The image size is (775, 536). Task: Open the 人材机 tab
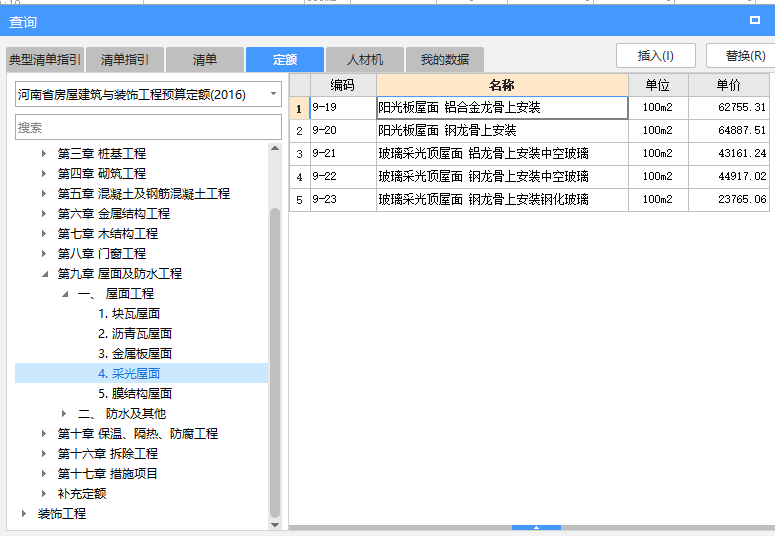[x=365, y=60]
